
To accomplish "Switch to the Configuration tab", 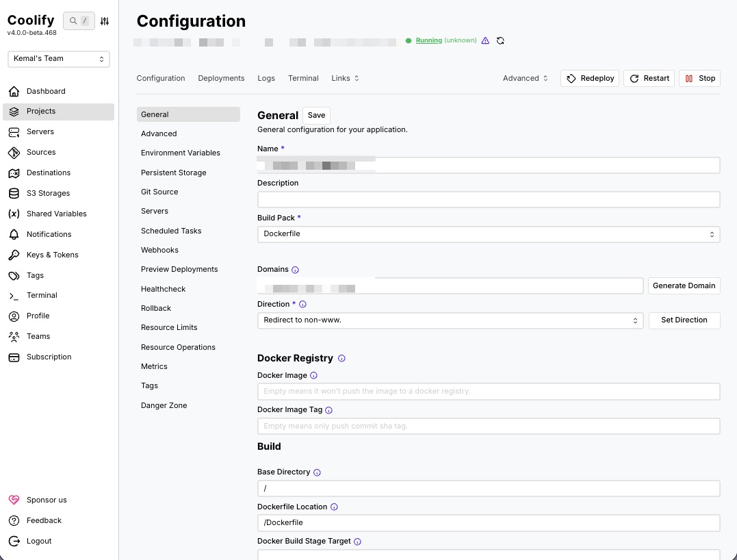I will pyautogui.click(x=161, y=78).
